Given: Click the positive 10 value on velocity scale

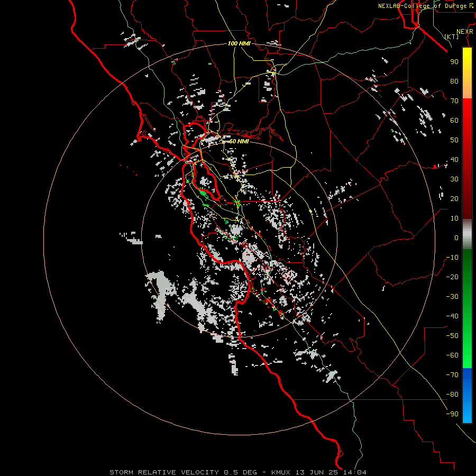Looking at the screenshot, I should pos(454,218).
